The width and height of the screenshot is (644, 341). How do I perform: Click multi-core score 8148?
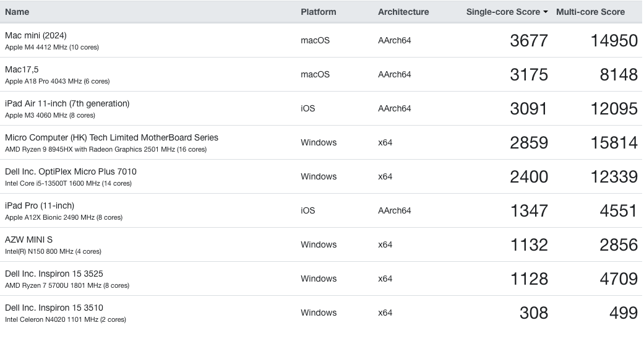pos(619,75)
